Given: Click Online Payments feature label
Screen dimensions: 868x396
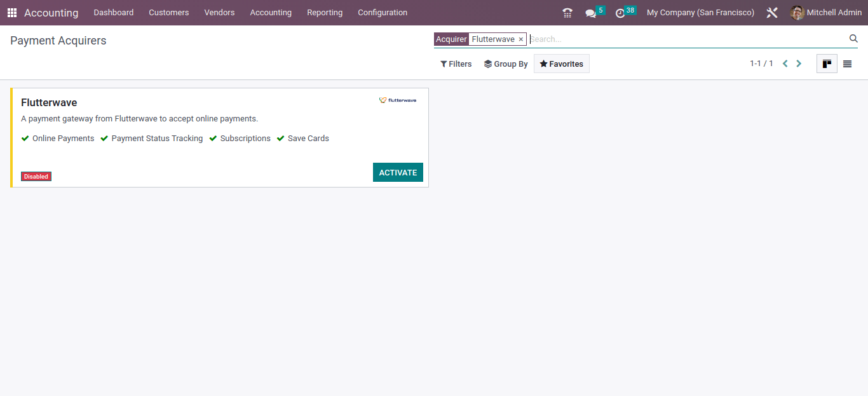Looking at the screenshot, I should (63, 139).
